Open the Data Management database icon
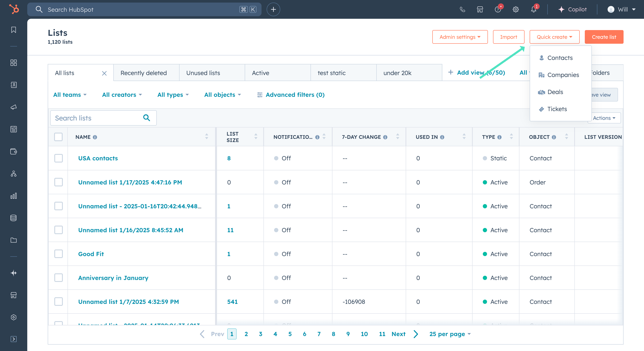Image resolution: width=644 pixels, height=351 pixels. click(13, 218)
